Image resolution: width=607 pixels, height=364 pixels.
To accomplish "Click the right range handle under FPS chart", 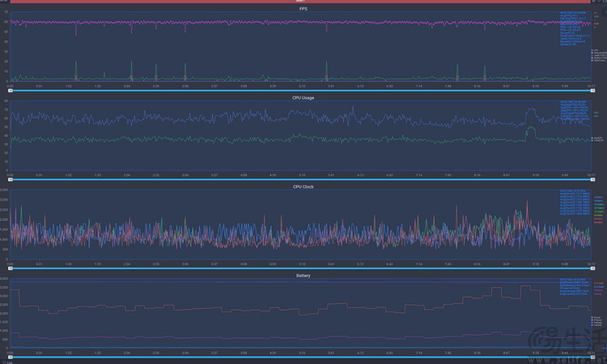I will (x=592, y=91).
